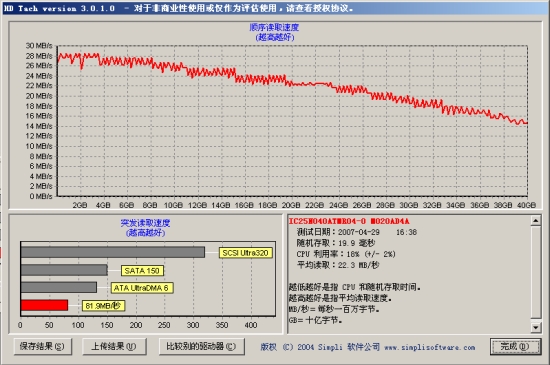Click the info panel scroll up arrow
This screenshot has width=550, height=365.
536,221
